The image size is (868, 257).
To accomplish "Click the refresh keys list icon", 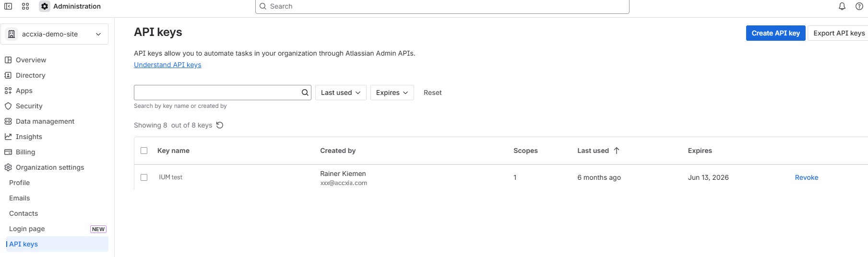I will click(x=220, y=125).
